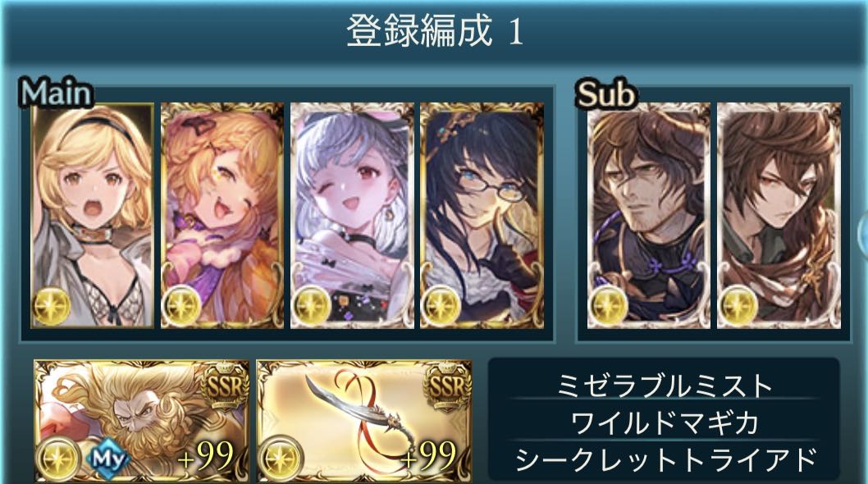
Task: Click light element icon on sword card
Action: pos(281,459)
